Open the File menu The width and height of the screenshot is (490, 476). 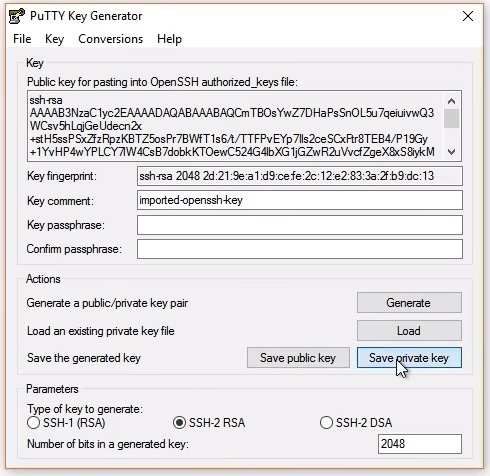point(22,39)
